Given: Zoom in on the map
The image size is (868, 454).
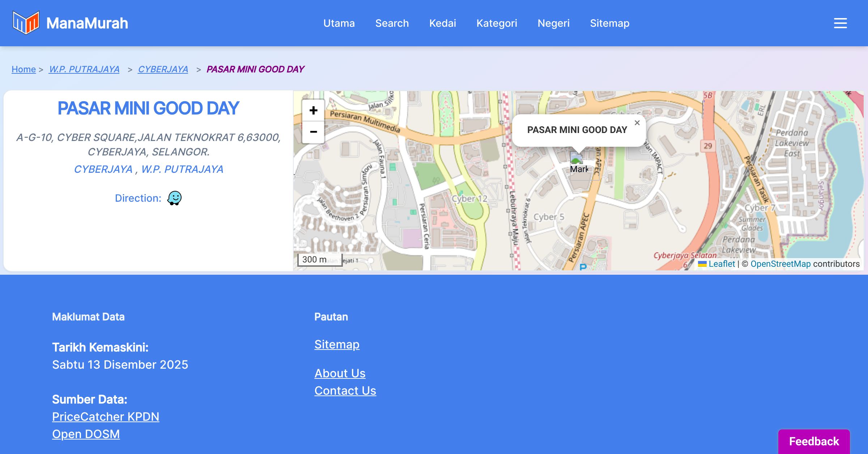Looking at the screenshot, I should [313, 110].
